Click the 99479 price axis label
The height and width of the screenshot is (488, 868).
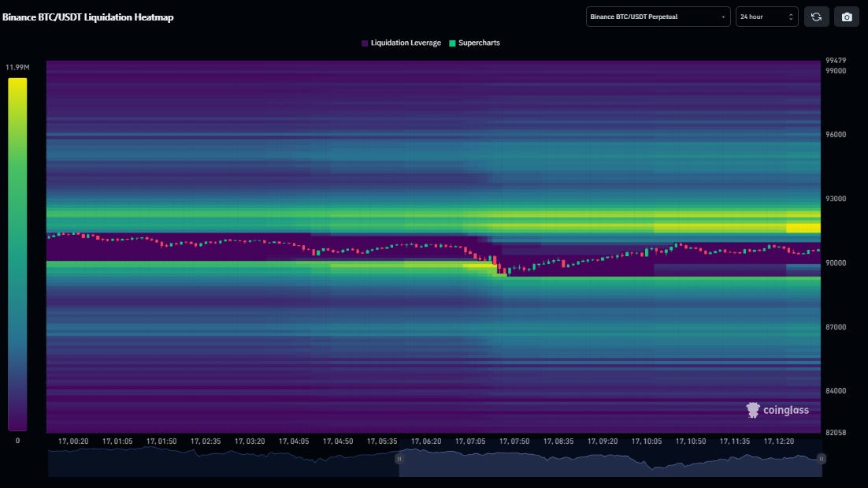coord(836,61)
